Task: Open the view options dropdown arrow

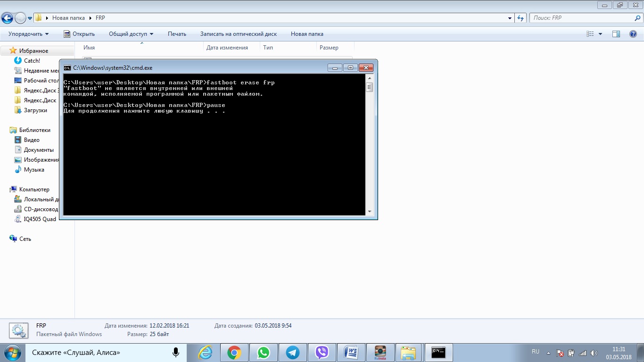Action: pyautogui.click(x=600, y=34)
